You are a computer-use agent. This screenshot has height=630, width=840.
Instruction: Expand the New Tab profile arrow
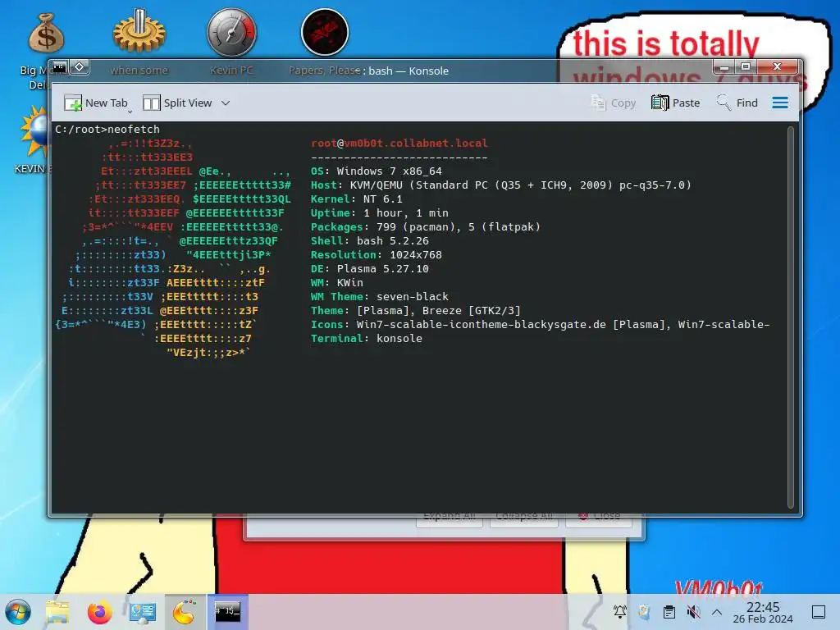130,111
